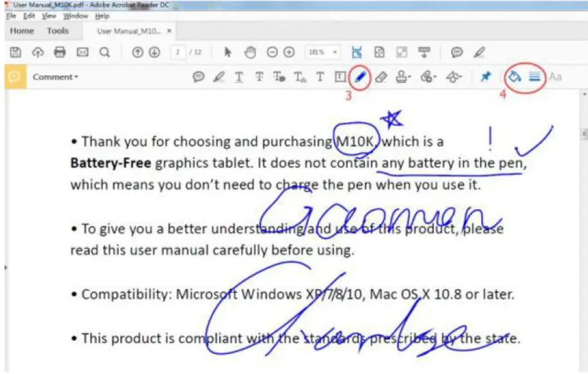The height and width of the screenshot is (374, 588).
Task: Click the upload to cloud icon
Action: click(37, 51)
